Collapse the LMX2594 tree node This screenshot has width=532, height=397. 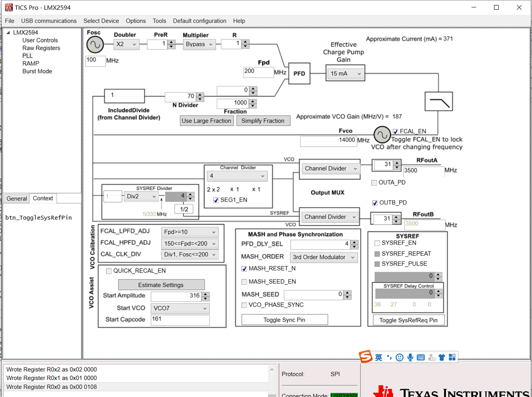[8, 32]
